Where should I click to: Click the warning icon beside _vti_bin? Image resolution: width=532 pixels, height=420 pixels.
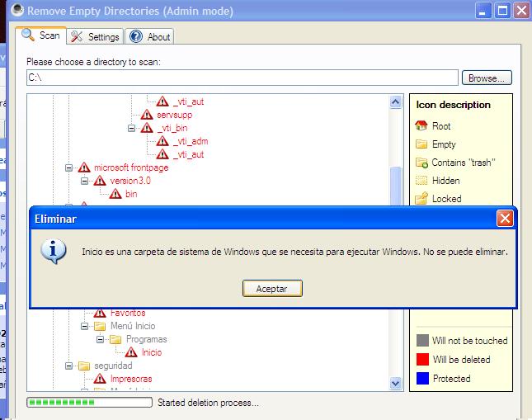click(147, 128)
